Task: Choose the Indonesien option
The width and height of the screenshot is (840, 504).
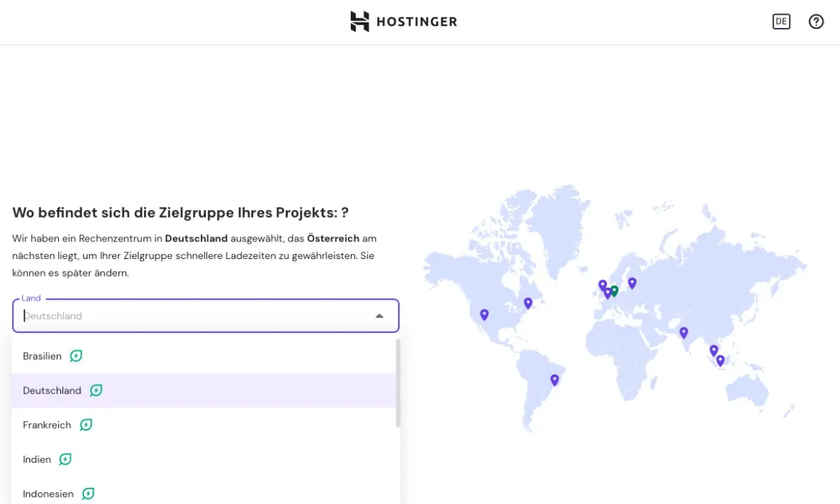Action: [48, 493]
